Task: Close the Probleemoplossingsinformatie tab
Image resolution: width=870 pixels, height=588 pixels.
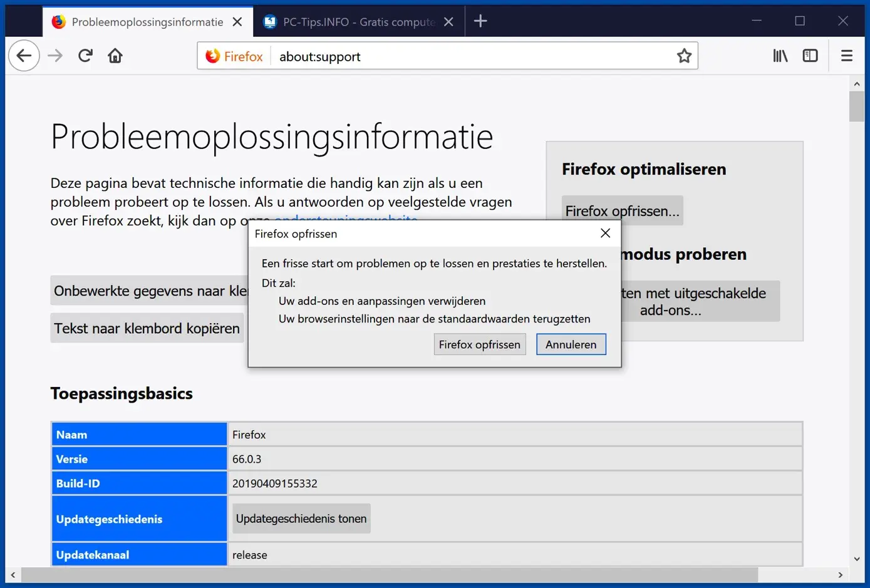Action: (237, 22)
